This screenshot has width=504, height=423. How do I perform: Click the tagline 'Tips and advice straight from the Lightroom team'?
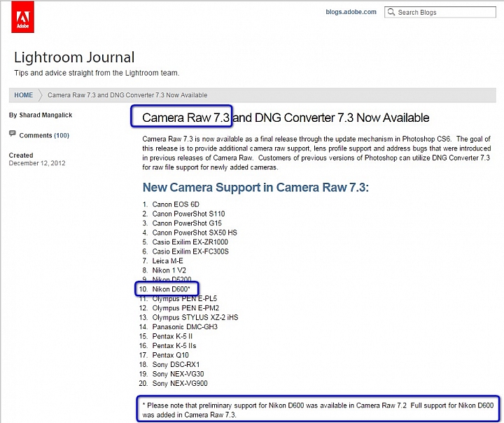click(97, 73)
